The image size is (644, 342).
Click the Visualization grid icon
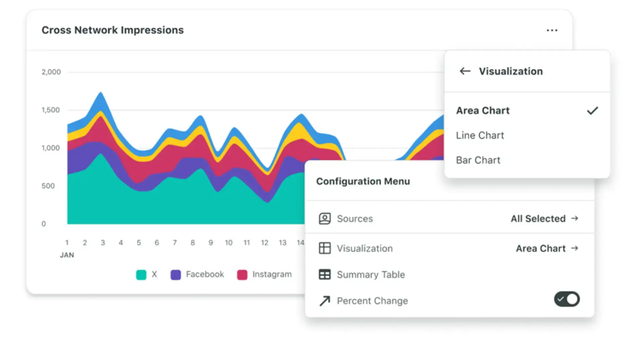tap(324, 248)
